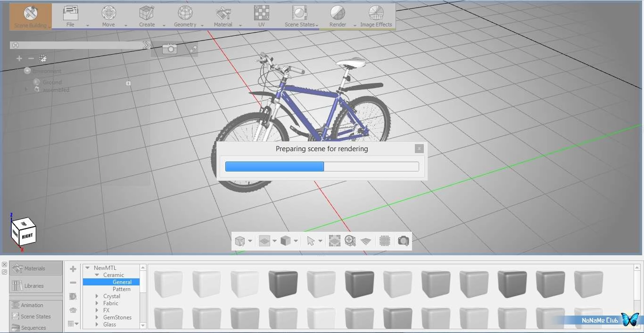Remove item with scene tree minus icon

coord(31,58)
